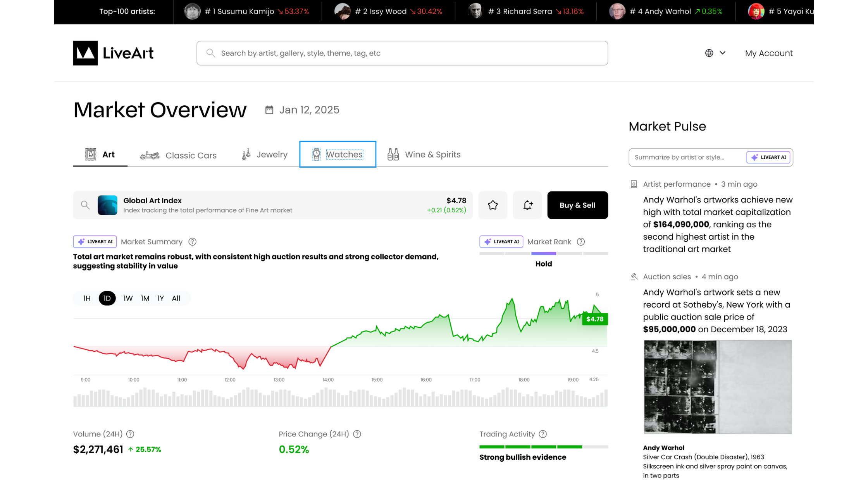868x488 pixels.
Task: Click the '$2,271,461' volume value
Action: pos(98,449)
